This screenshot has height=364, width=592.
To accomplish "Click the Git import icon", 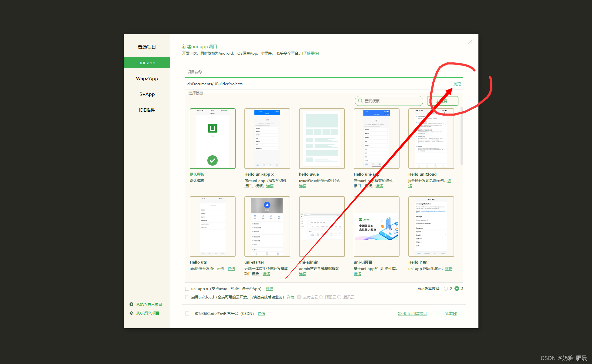I will (131, 313).
